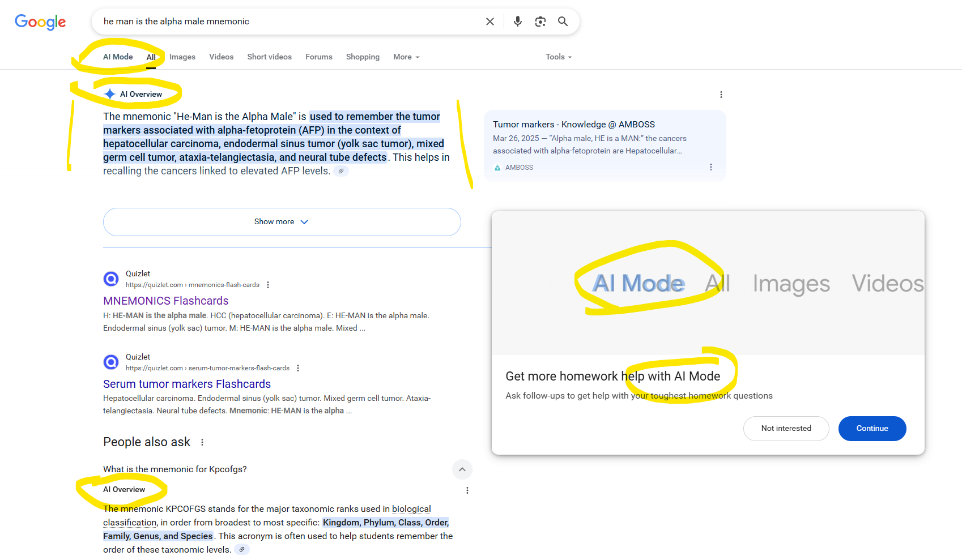Switch to Images tab
The image size is (962, 560).
(x=182, y=57)
